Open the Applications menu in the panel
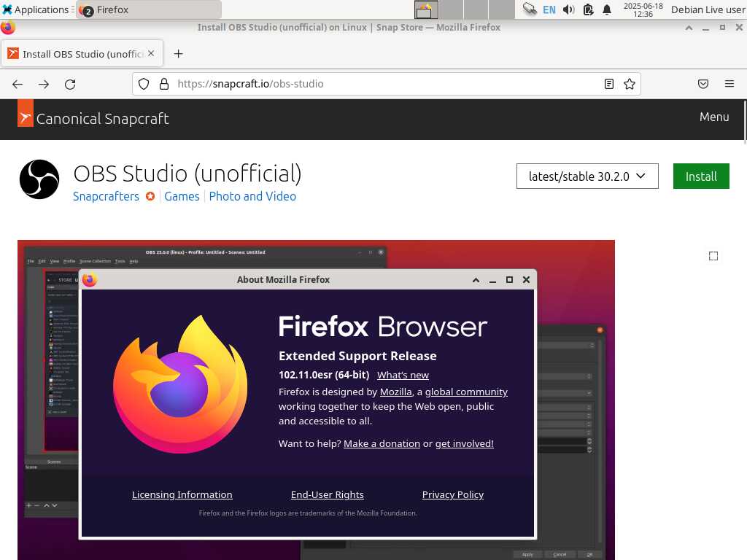 [x=37, y=9]
